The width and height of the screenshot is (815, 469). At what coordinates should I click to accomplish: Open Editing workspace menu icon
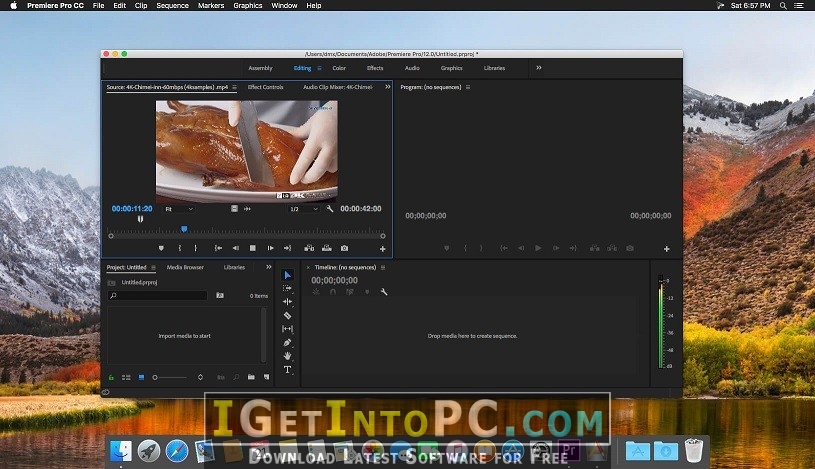pos(319,68)
